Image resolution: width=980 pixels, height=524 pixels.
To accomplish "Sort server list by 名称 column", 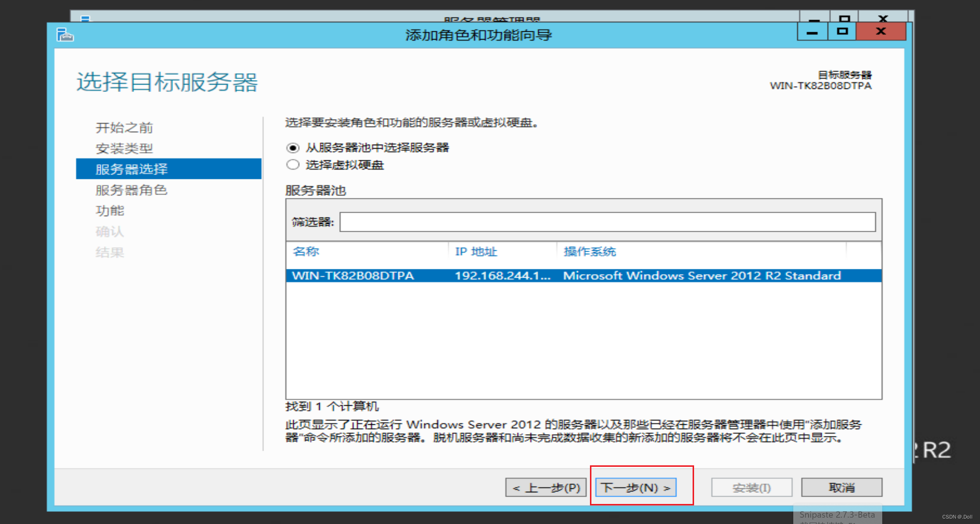I will click(x=306, y=251).
